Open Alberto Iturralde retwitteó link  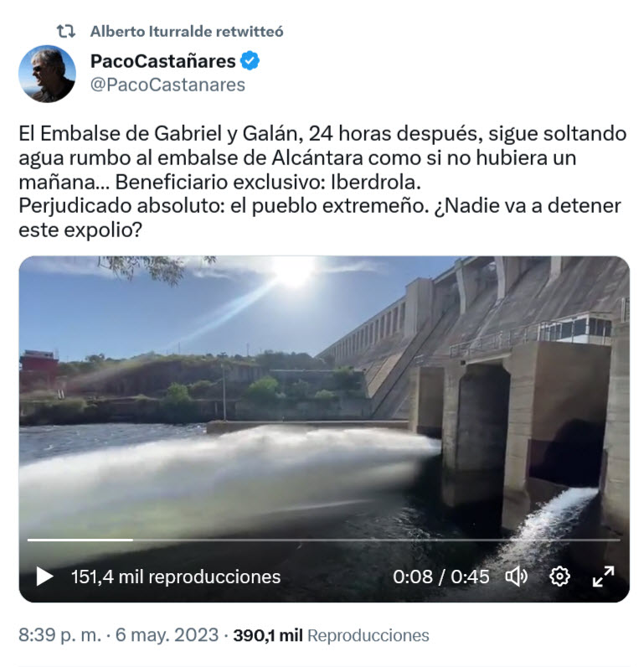click(187, 31)
